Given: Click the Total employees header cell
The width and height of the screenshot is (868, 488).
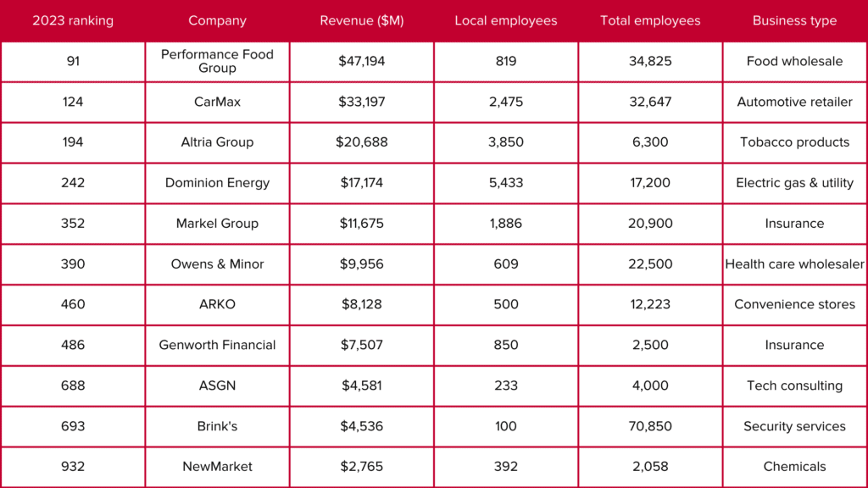Looking at the screenshot, I should (650, 20).
